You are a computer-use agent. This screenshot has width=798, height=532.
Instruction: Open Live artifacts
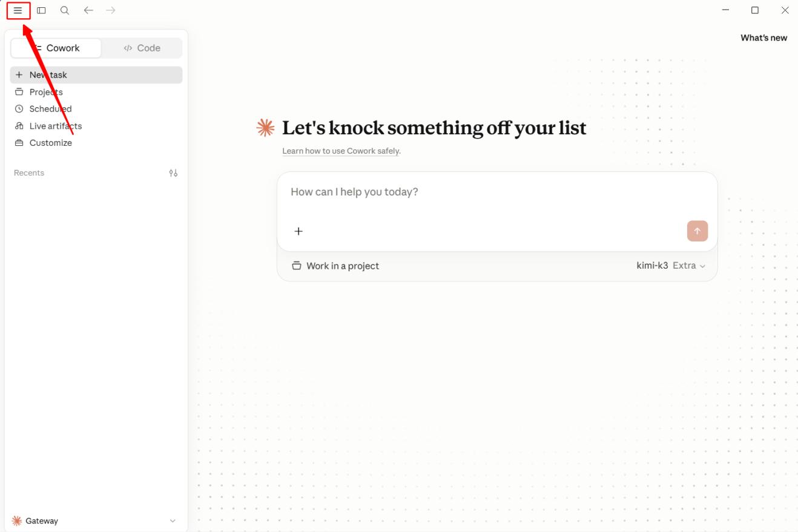96,126
